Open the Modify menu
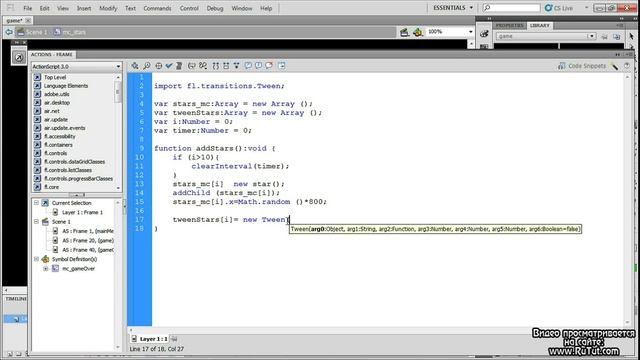The height and width of the screenshot is (360, 640). 108,8
